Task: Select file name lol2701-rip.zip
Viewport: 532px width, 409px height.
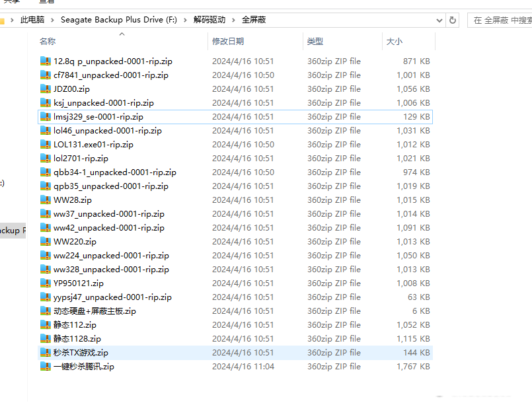Action: [x=81, y=159]
